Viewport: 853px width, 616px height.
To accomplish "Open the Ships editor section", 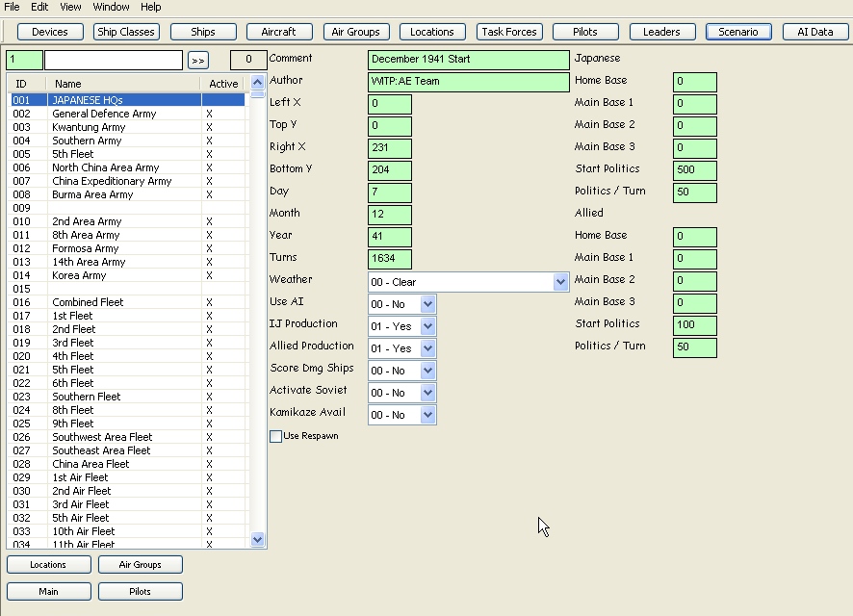I will point(202,31).
